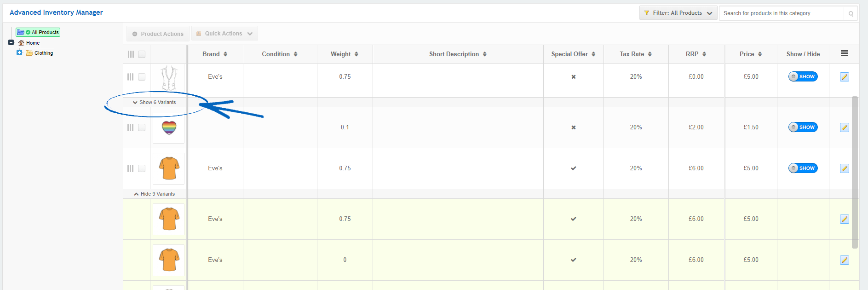868x290 pixels.
Task: Open the Filter: All Products dropdown
Action: 678,13
